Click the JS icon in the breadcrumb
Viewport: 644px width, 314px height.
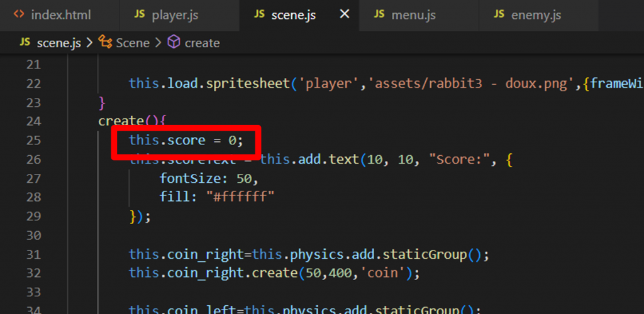coord(25,42)
